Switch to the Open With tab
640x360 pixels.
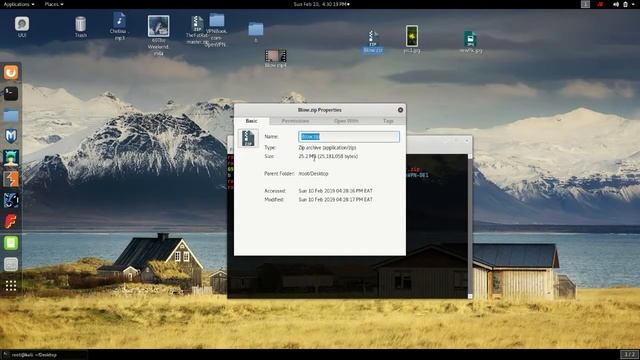346,121
